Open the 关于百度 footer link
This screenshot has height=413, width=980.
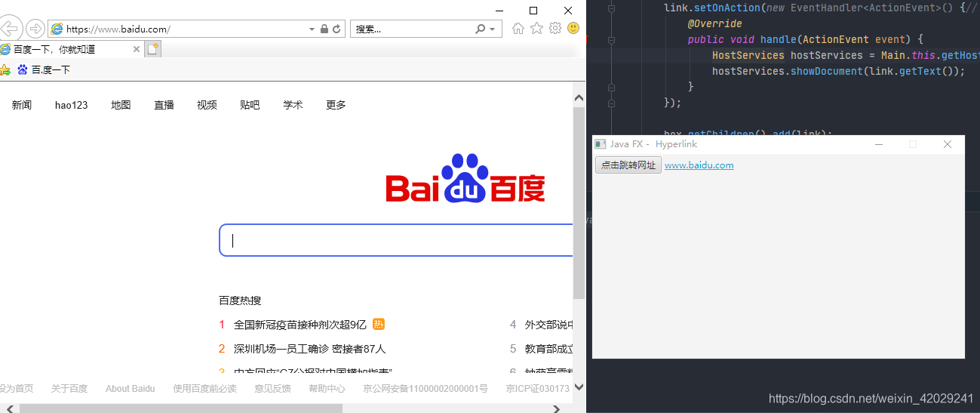69,389
